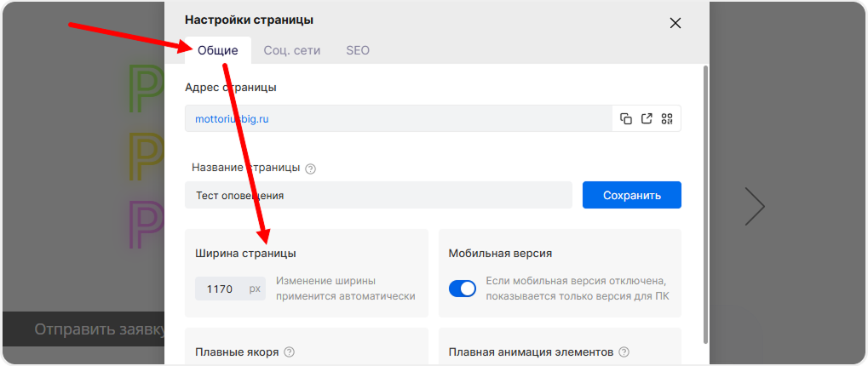Image resolution: width=868 pixels, height=366 pixels.
Task: Show QR code for page address
Action: (667, 119)
